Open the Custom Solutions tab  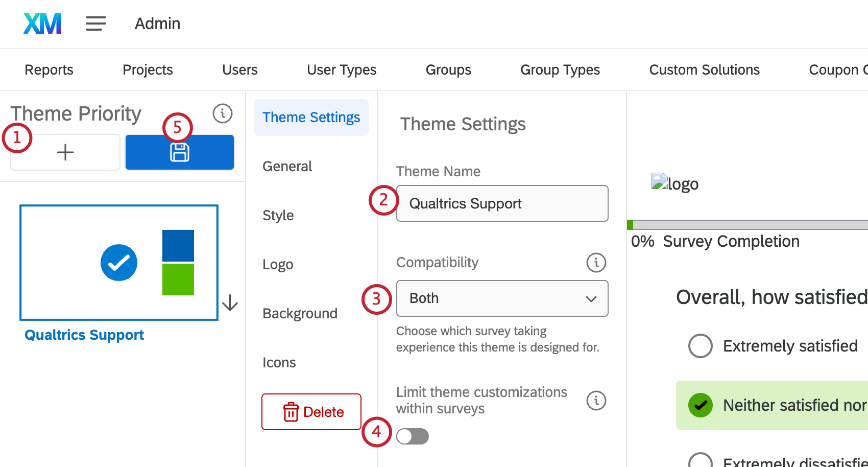click(705, 69)
